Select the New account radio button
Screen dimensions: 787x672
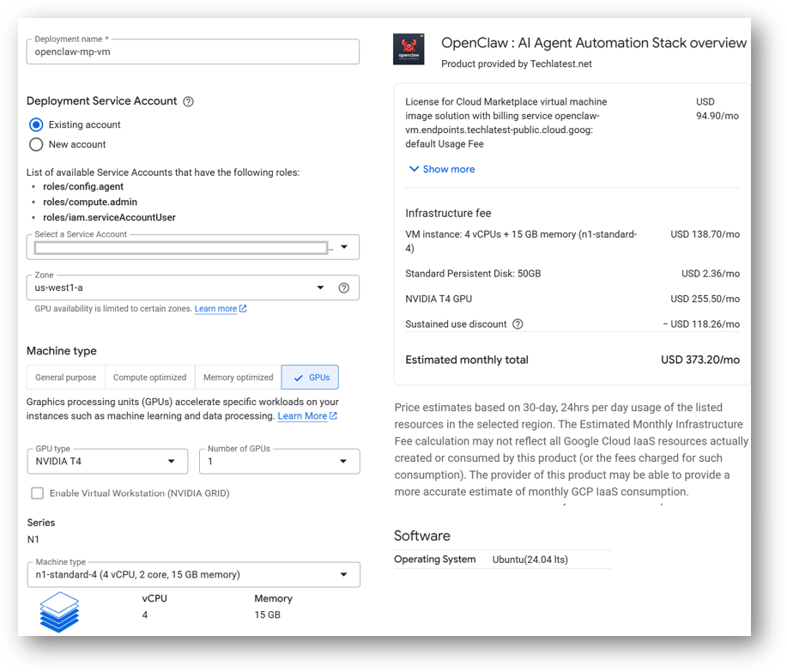coord(36,144)
